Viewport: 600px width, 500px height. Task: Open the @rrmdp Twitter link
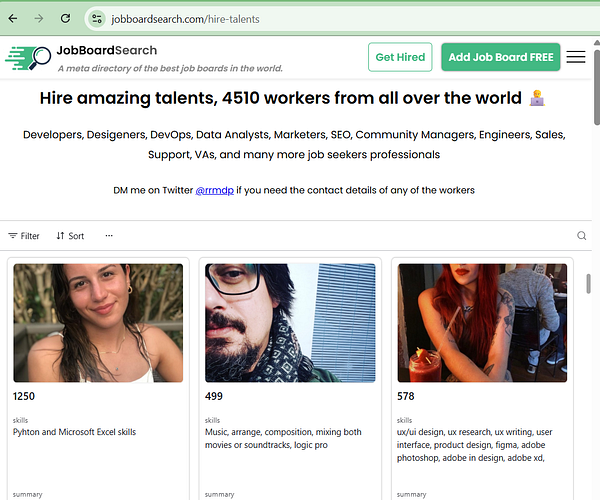pos(214,190)
